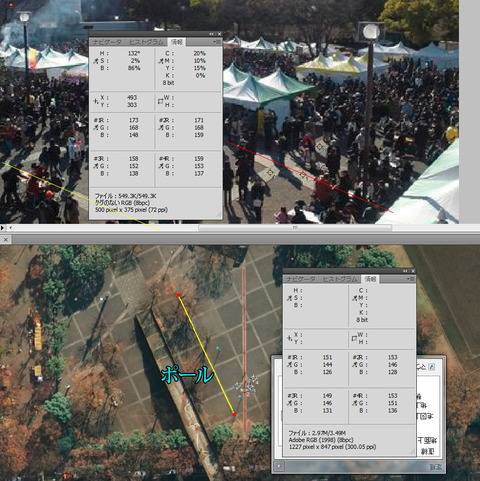Viewport: 480px width, 481px height.
Task: Click XY crosshair icon in aerial photo Info panel
Action: tap(290, 338)
